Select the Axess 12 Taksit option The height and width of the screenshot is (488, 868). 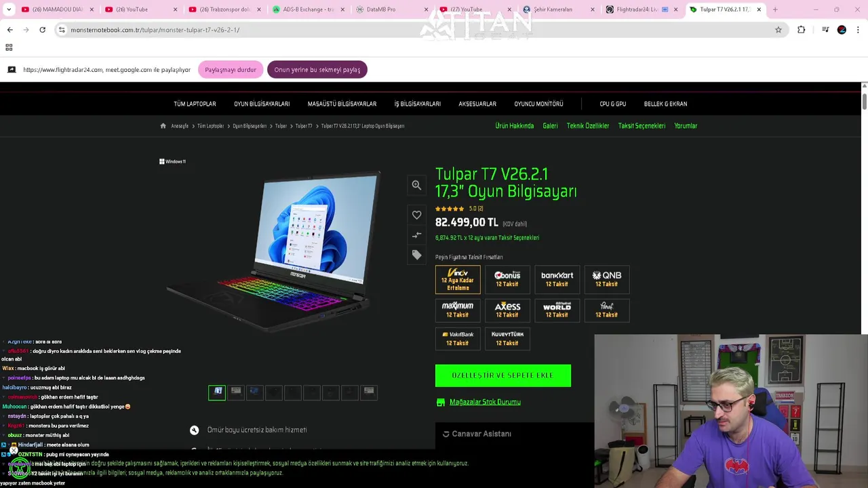507,310
